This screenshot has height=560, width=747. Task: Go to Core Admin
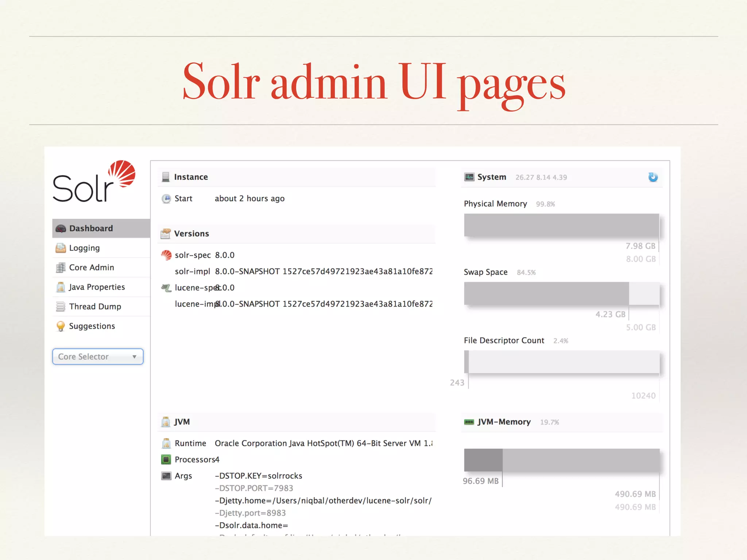click(x=101, y=268)
